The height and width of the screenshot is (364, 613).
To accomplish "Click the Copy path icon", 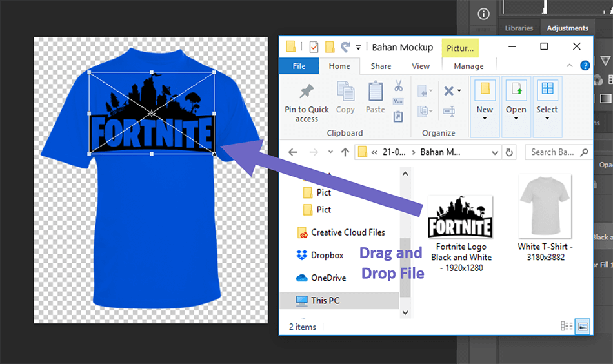I will [398, 102].
